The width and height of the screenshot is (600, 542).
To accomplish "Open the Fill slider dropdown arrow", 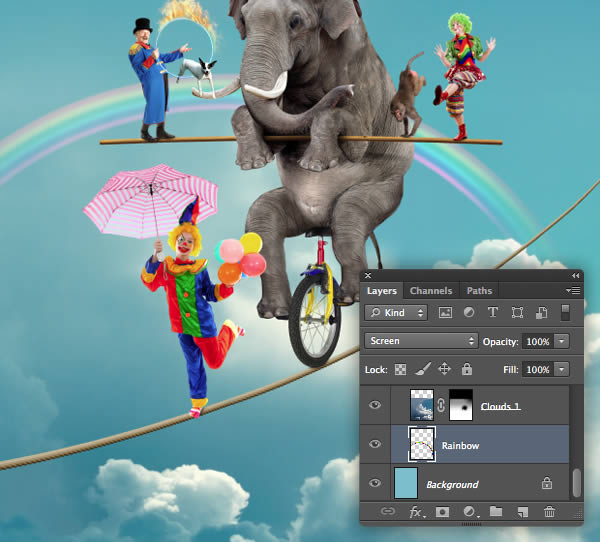I will tap(562, 369).
